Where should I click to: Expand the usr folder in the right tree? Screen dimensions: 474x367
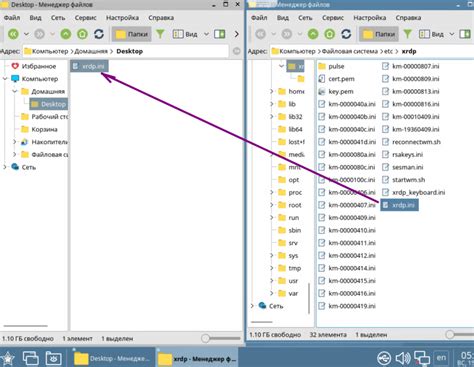271,281
